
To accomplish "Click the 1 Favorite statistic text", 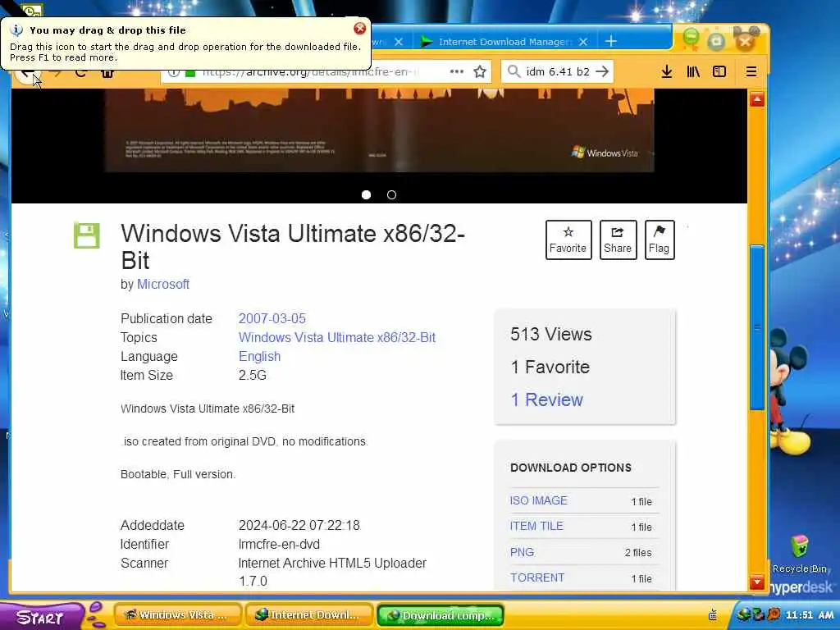I will click(550, 367).
